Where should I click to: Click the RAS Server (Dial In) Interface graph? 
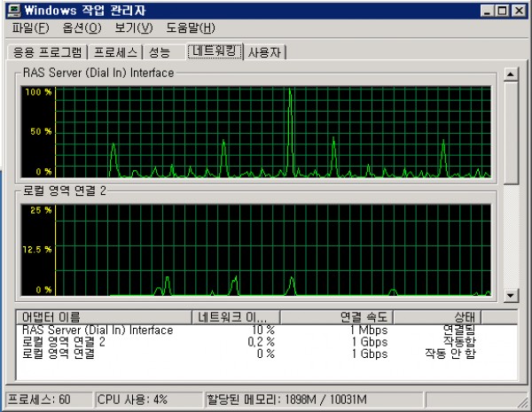point(256,132)
